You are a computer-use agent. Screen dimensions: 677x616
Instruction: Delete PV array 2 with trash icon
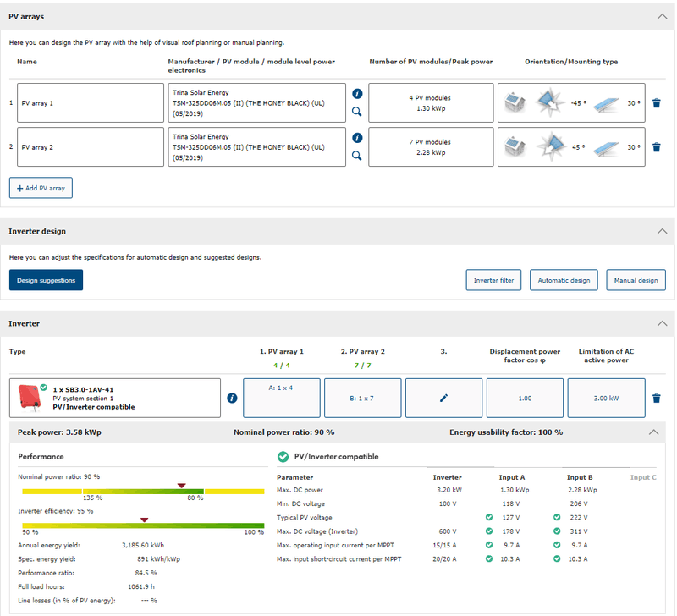657,147
